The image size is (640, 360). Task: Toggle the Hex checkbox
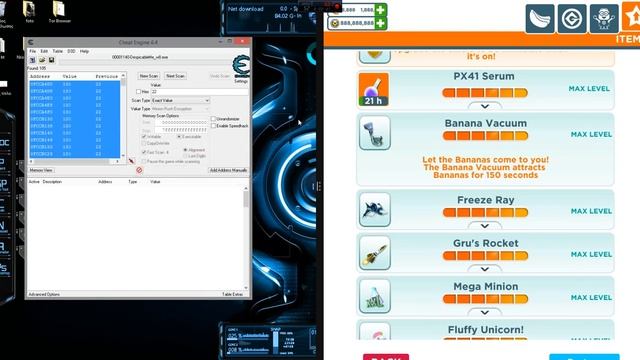pos(139,92)
